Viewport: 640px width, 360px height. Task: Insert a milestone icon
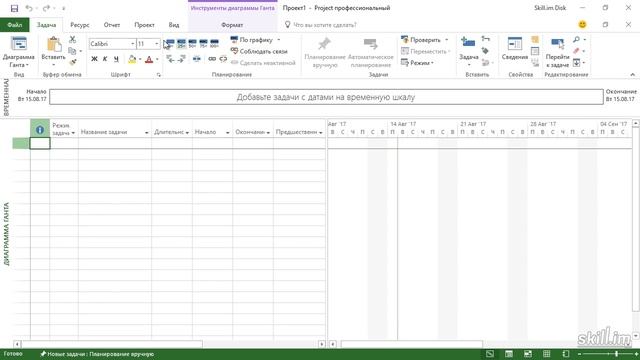485,51
